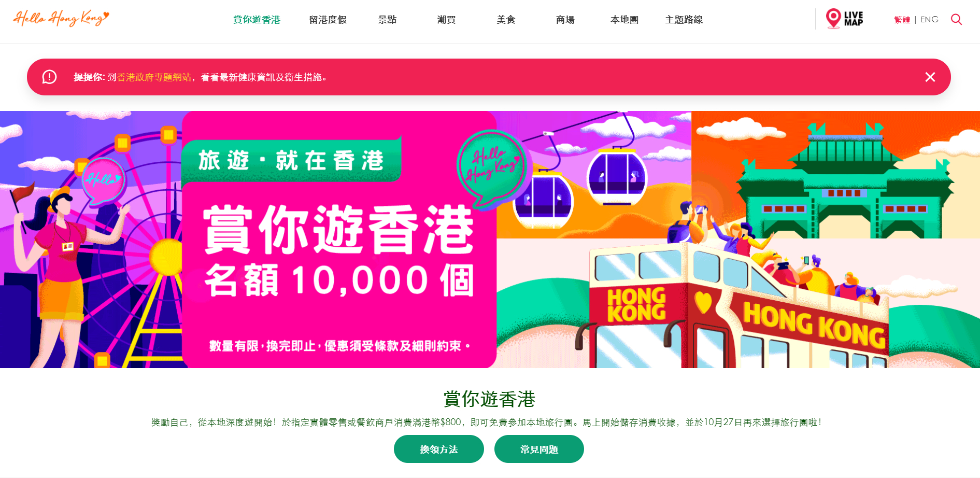Open the 商場 navigation item
980x478 pixels.
click(565, 20)
